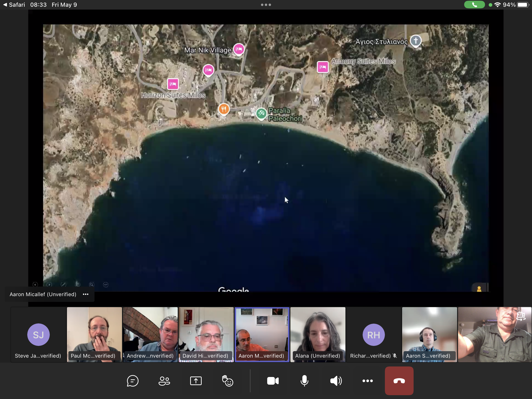The height and width of the screenshot is (399, 532).
Task: Tap the green active call indicator
Action: 474,5
